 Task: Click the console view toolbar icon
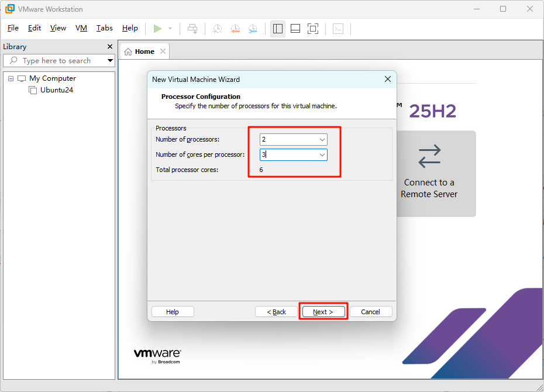pos(338,29)
